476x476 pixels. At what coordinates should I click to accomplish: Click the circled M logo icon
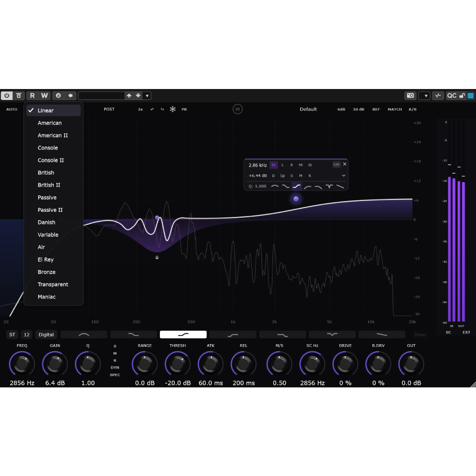point(238,109)
